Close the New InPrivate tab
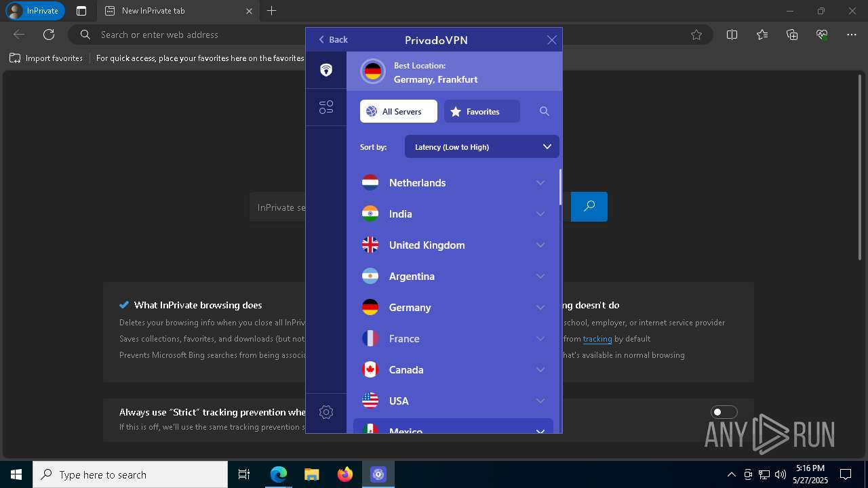The image size is (868, 488). click(x=249, y=11)
